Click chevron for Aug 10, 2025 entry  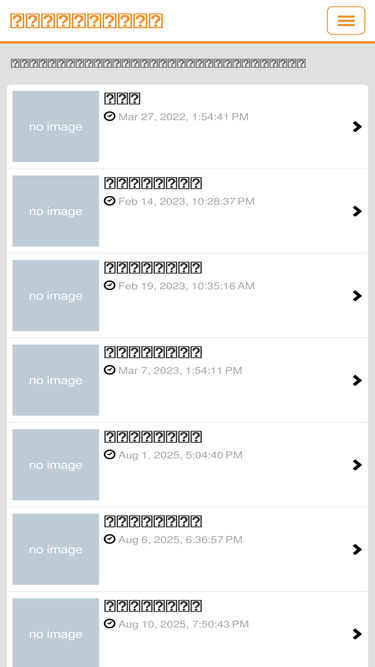coord(357,634)
